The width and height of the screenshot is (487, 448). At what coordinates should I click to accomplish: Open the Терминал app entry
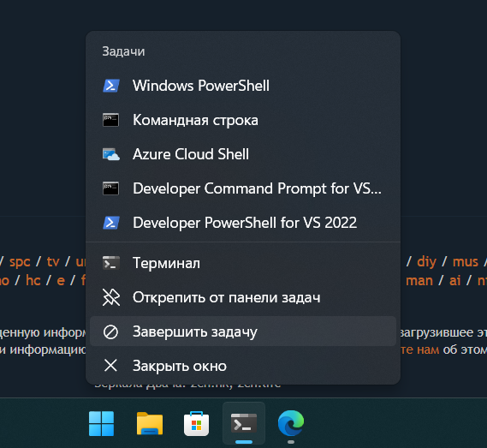click(243, 263)
